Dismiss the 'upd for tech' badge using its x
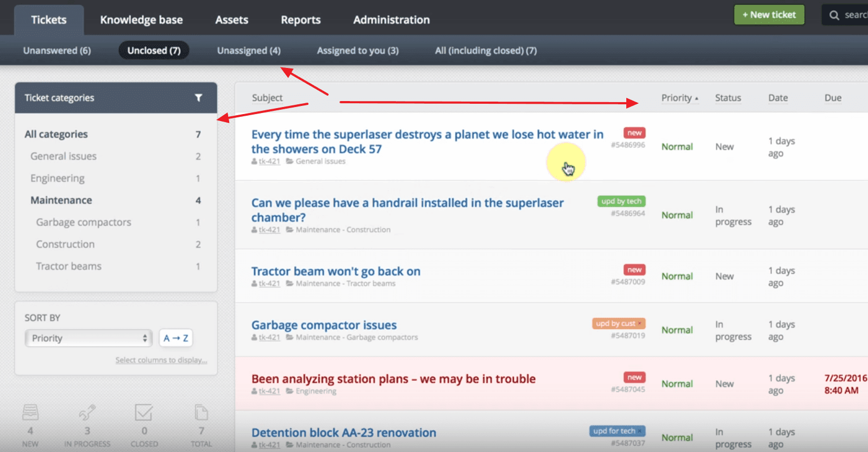 pyautogui.click(x=640, y=431)
